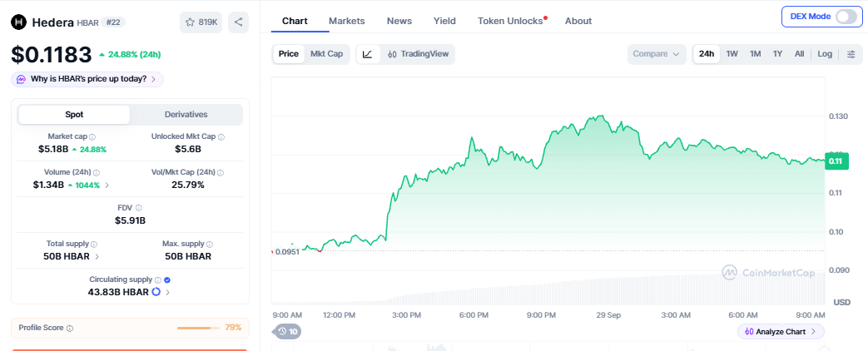The width and height of the screenshot is (868, 351).
Task: Add Hedera to watchlist via star button
Action: [201, 22]
